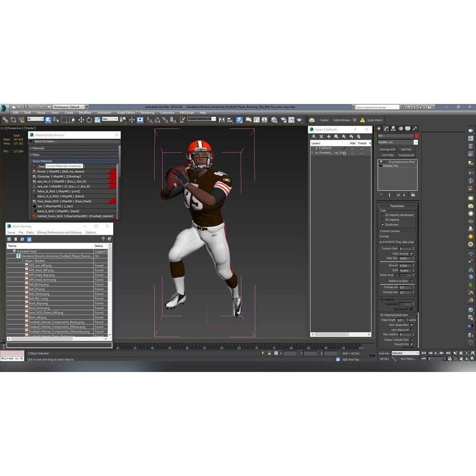Click the Quick Attach button

click(x=375, y=120)
